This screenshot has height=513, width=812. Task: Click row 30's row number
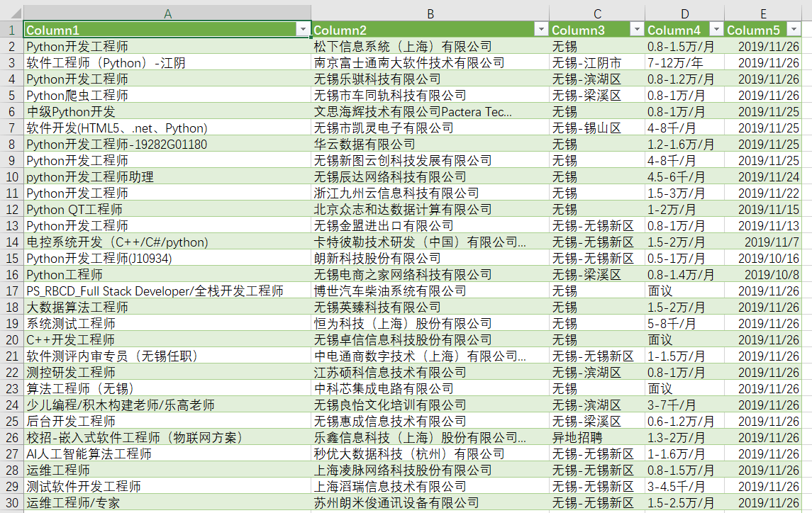point(11,502)
